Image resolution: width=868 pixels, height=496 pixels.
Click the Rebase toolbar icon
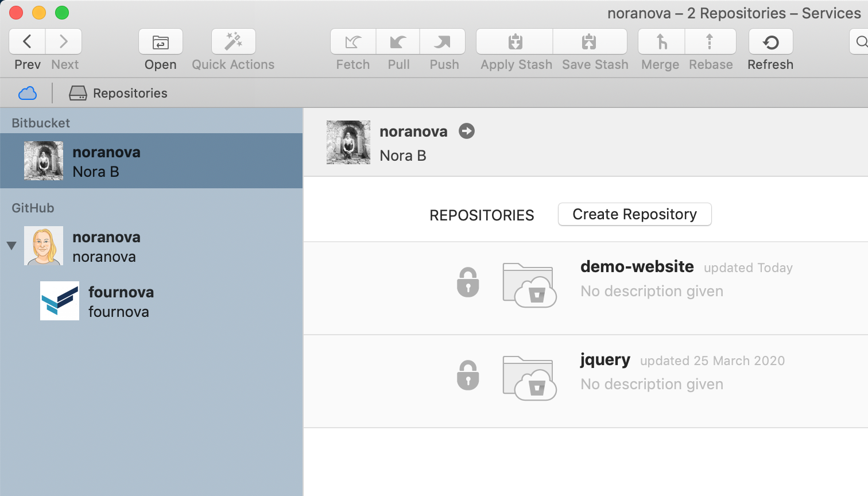pos(710,41)
